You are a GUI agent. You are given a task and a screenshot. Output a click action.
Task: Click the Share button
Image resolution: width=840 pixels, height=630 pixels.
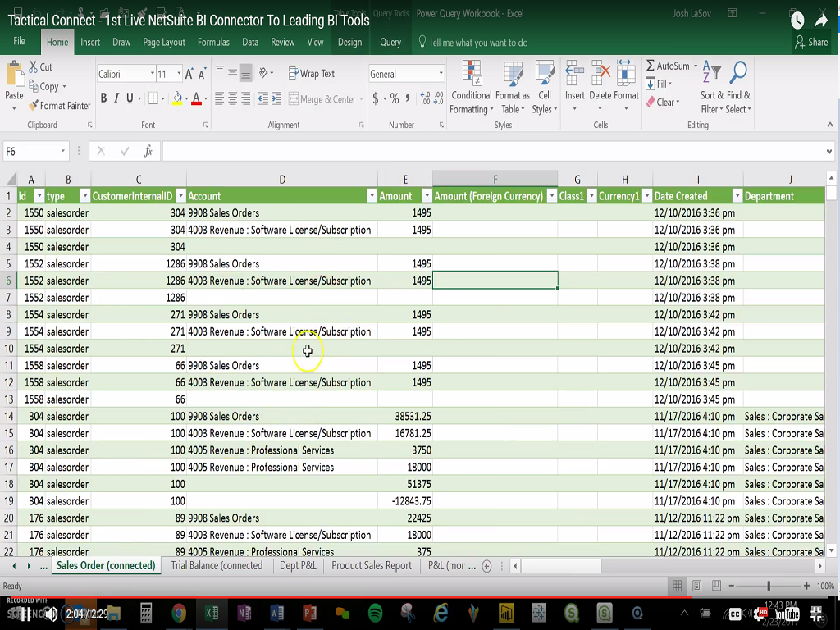(812, 42)
